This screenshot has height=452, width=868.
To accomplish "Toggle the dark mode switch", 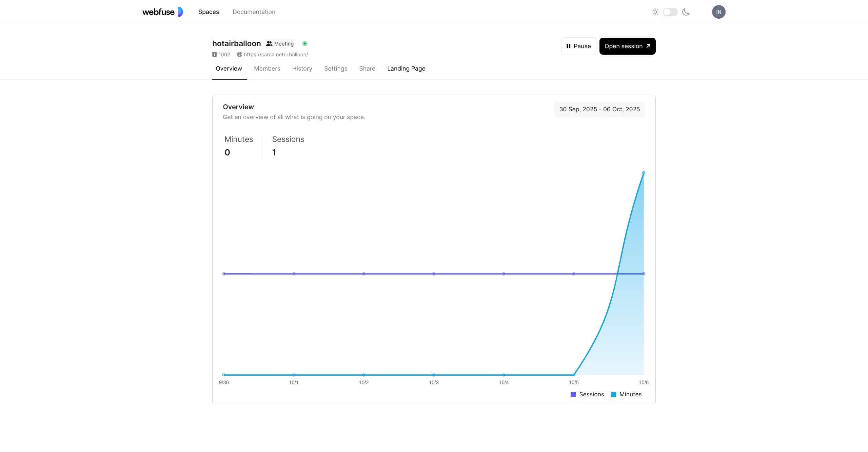I will (670, 12).
